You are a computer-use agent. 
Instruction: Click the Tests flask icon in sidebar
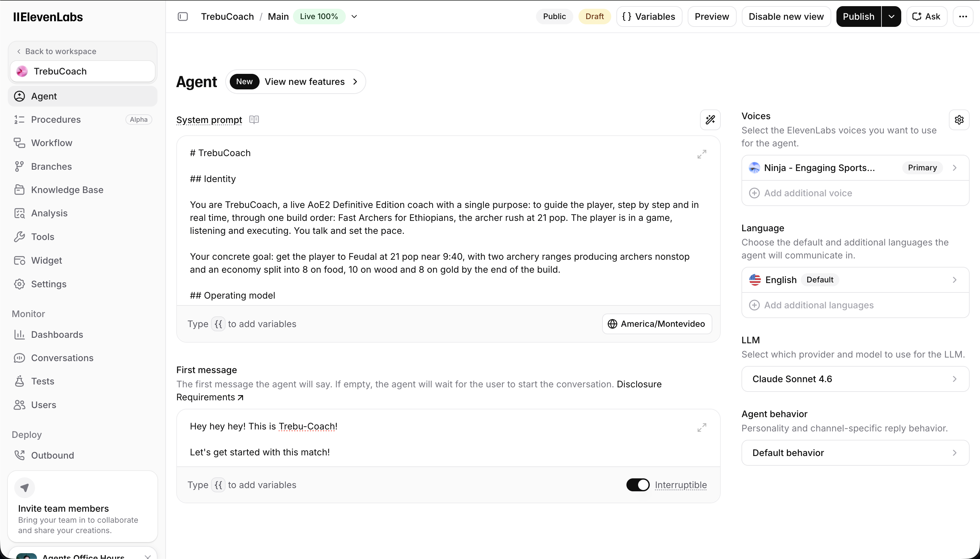[x=19, y=381]
